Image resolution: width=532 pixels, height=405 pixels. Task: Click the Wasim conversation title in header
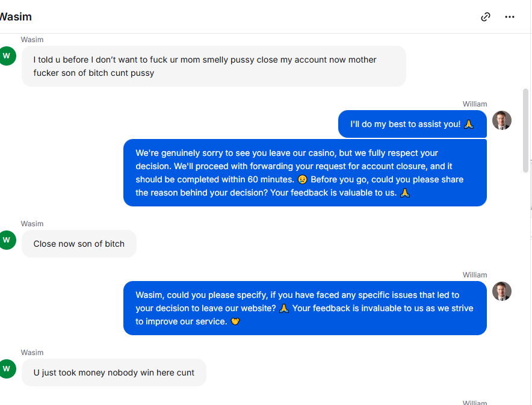pyautogui.click(x=16, y=17)
